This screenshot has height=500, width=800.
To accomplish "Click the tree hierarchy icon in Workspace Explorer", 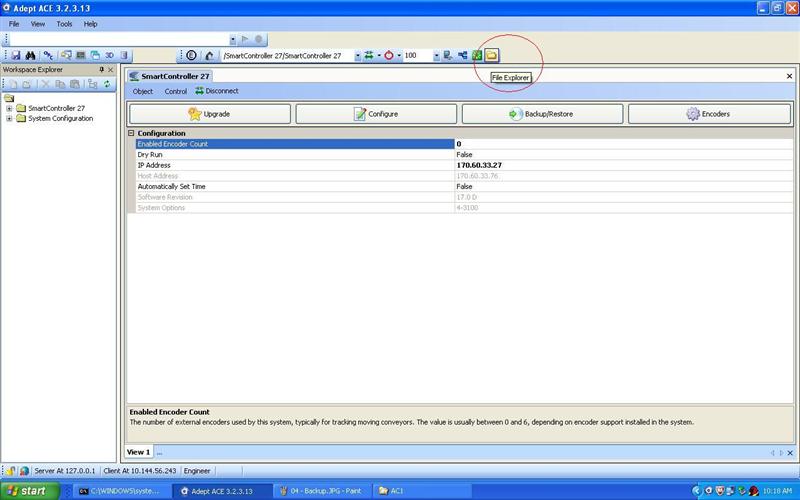I will (92, 84).
